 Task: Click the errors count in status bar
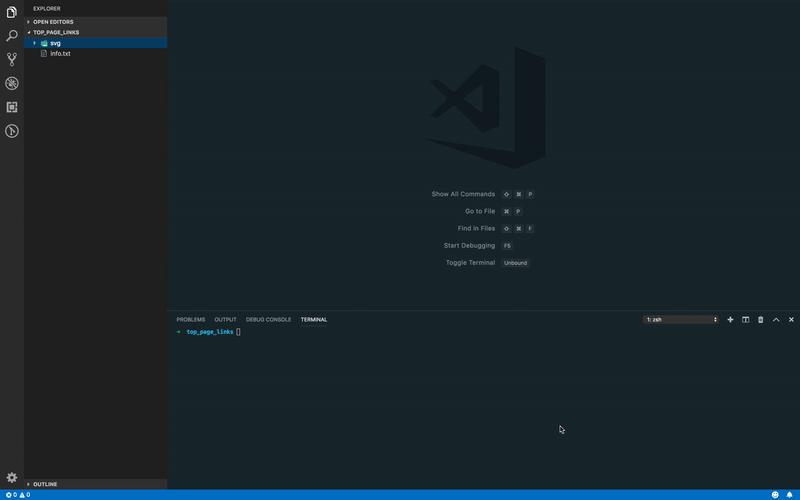[11, 495]
